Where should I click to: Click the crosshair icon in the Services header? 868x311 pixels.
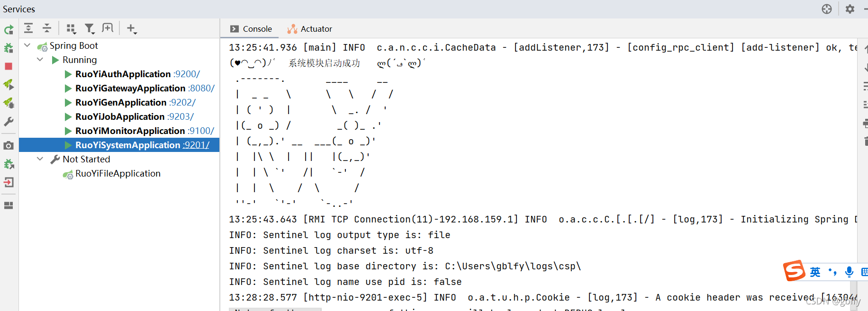827,9
